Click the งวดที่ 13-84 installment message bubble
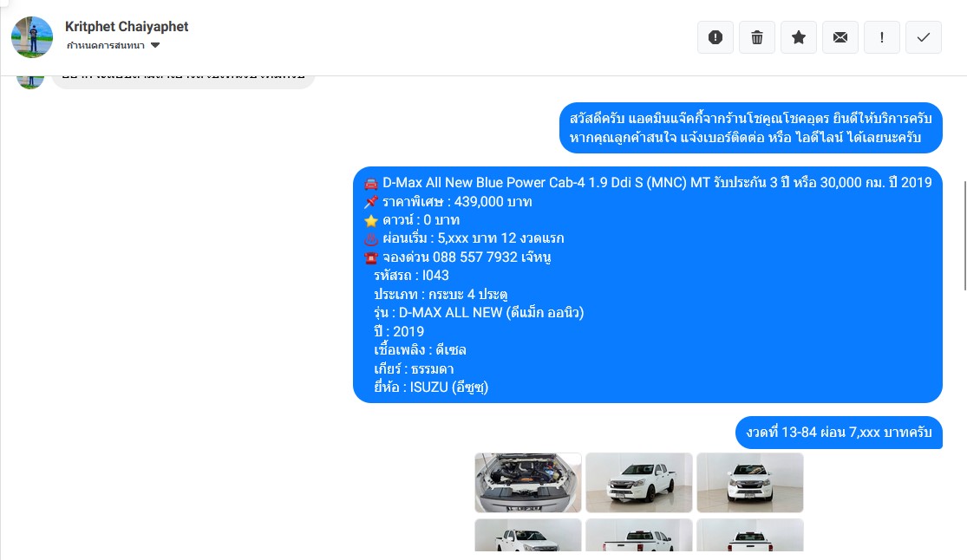The width and height of the screenshot is (967, 560). pyautogui.click(x=839, y=433)
